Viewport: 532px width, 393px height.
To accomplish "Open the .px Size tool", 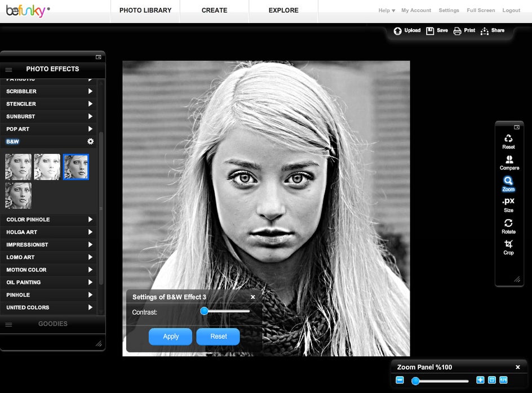I will click(508, 205).
